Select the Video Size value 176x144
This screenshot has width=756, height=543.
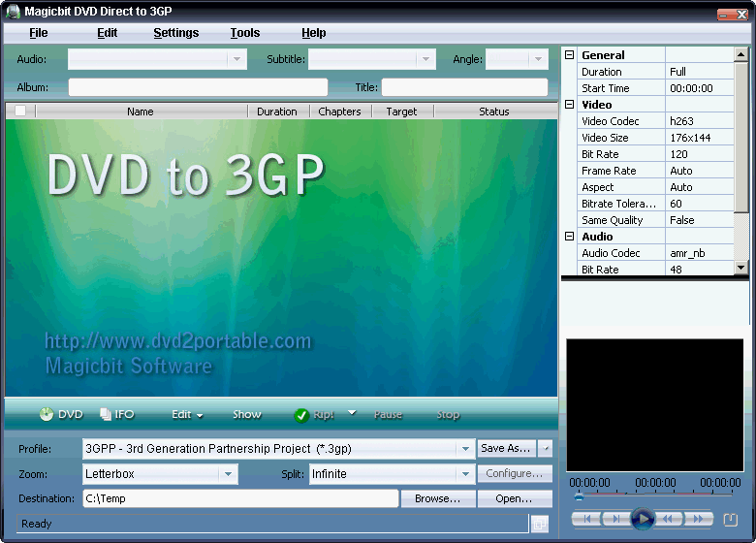click(x=700, y=138)
